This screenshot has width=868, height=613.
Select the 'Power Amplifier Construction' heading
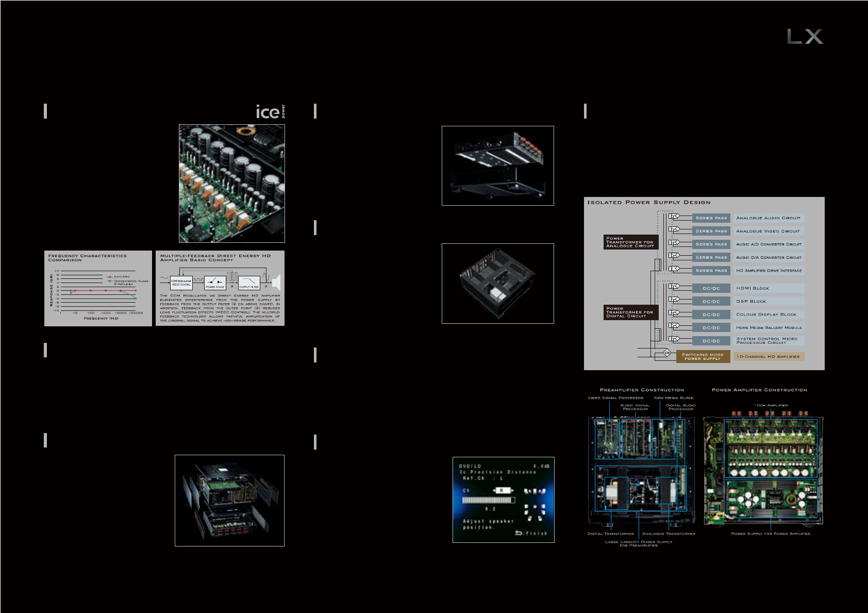tap(759, 390)
